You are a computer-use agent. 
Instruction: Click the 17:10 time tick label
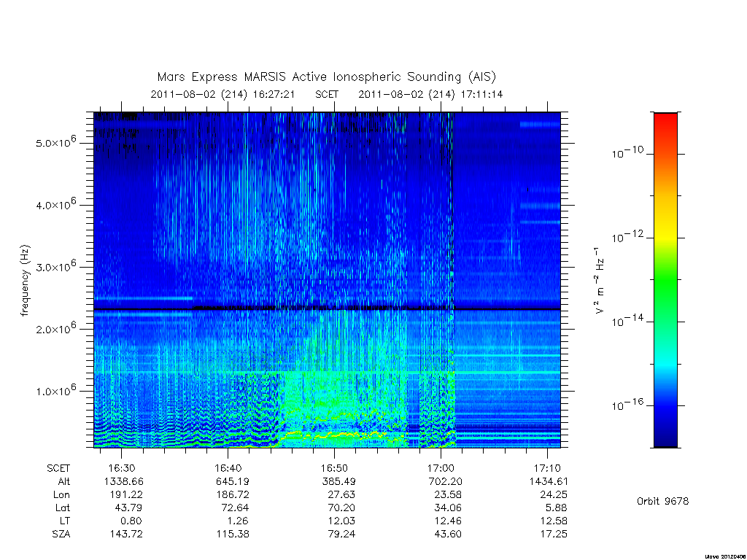pos(547,468)
